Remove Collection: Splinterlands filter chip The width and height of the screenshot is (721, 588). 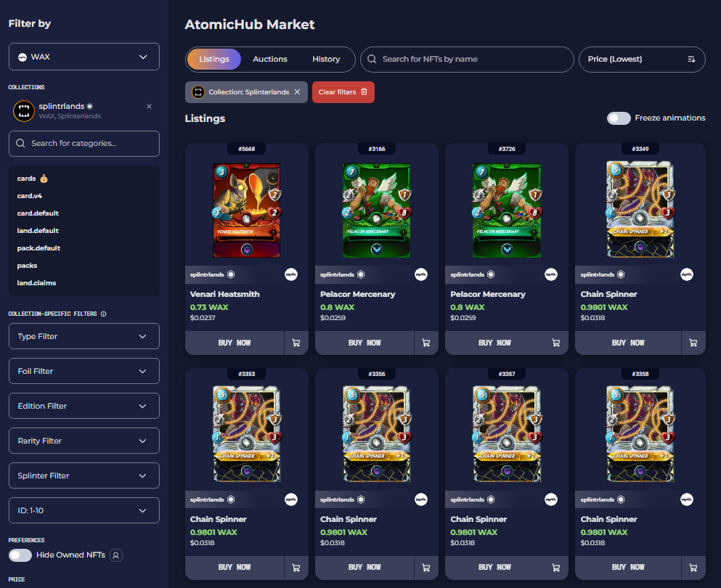(x=297, y=92)
